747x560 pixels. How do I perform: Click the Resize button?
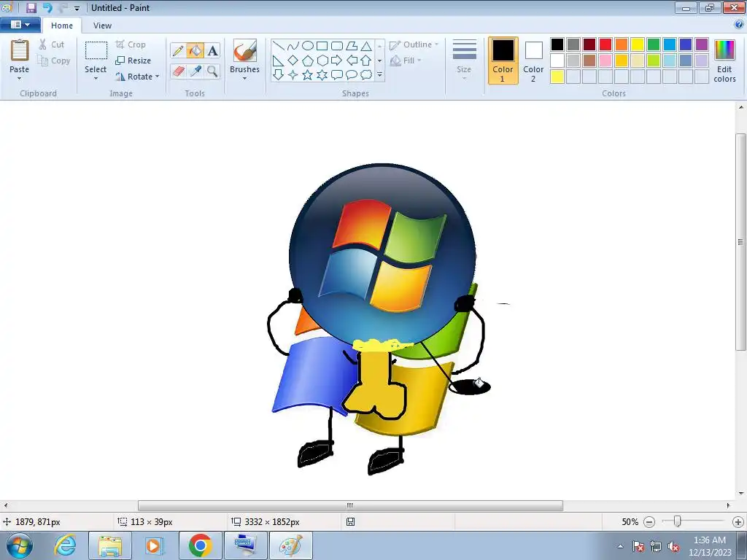pyautogui.click(x=133, y=61)
